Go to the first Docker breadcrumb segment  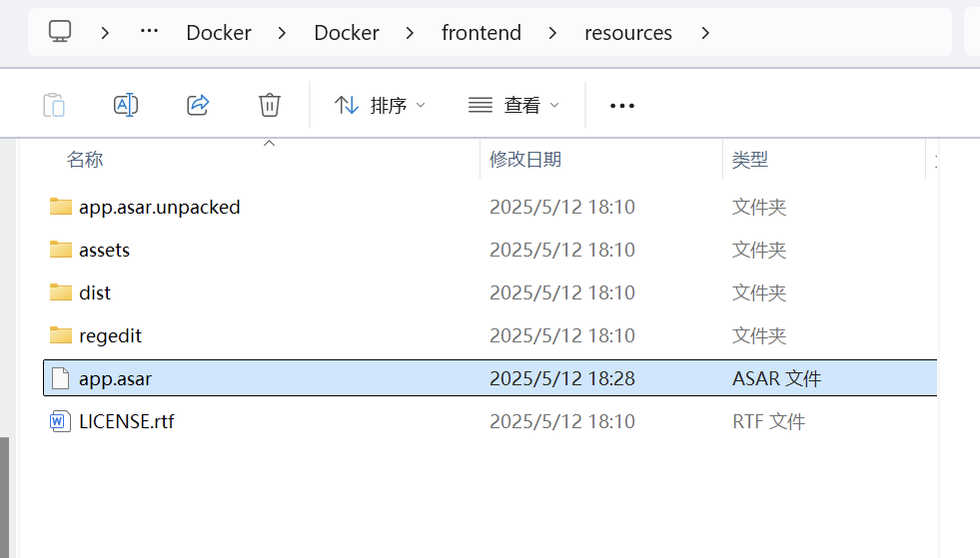(x=219, y=33)
